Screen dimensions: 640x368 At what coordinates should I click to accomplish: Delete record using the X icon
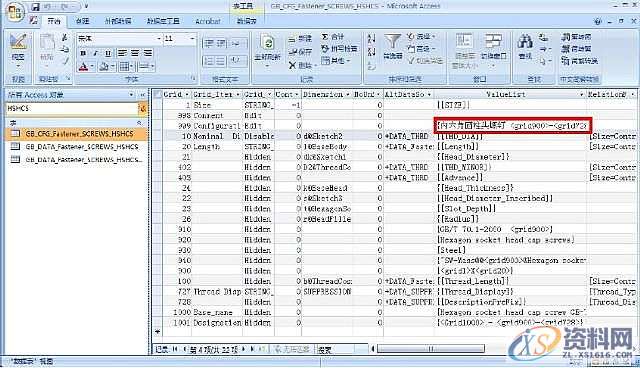coord(292,65)
